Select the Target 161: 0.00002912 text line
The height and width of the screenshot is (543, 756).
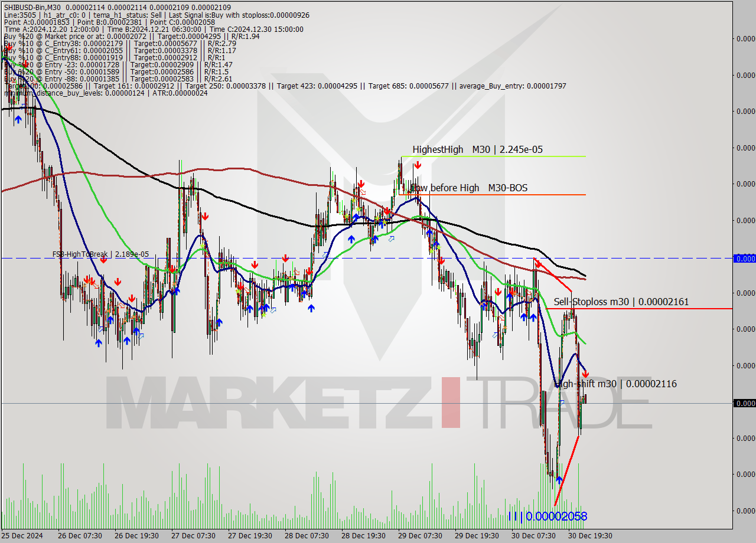(x=285, y=86)
